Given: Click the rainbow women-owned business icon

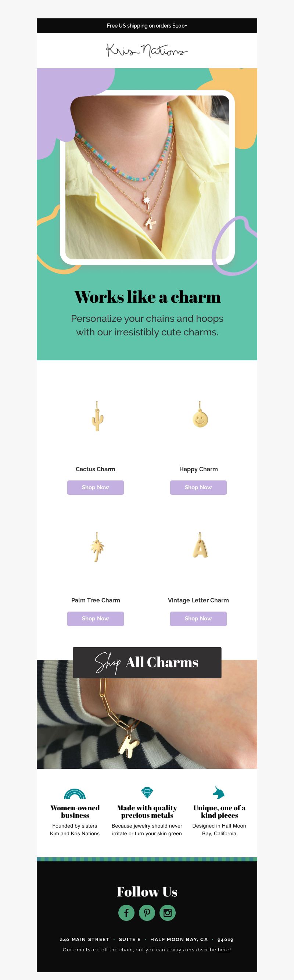Looking at the screenshot, I should coord(75,793).
